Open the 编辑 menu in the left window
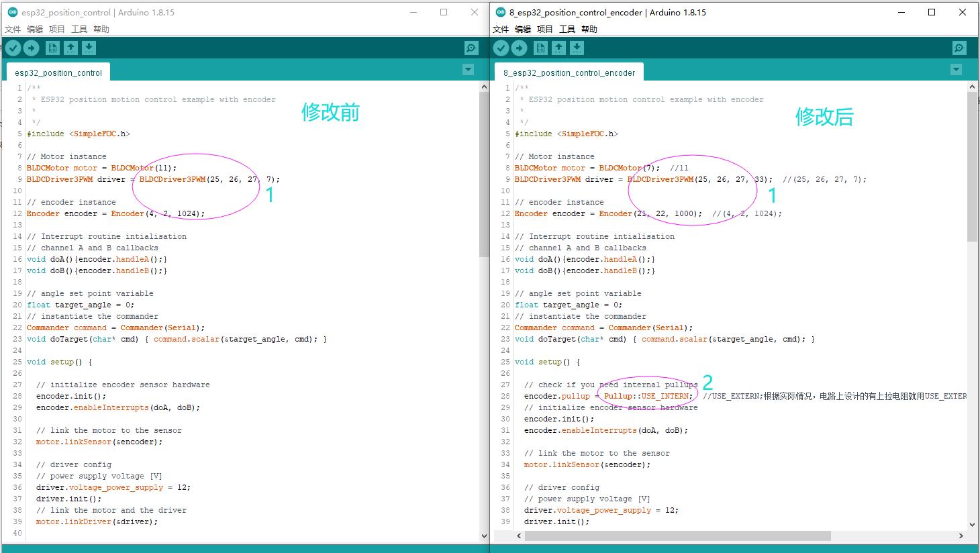980x553 pixels. 36,28
